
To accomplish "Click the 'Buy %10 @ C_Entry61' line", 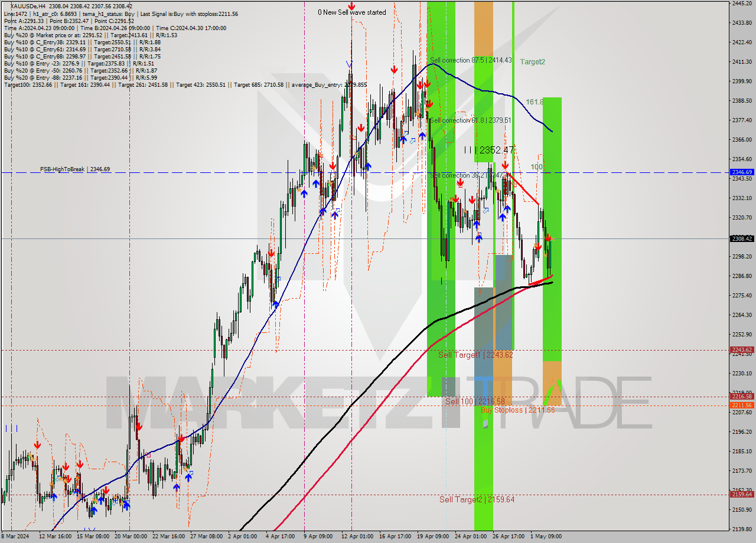I will 82,49.
